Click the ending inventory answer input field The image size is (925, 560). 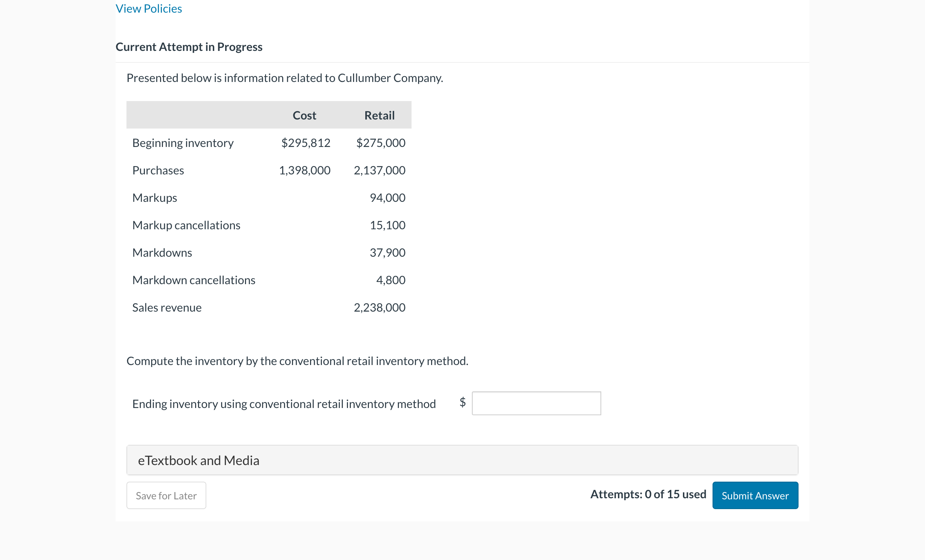tap(536, 403)
